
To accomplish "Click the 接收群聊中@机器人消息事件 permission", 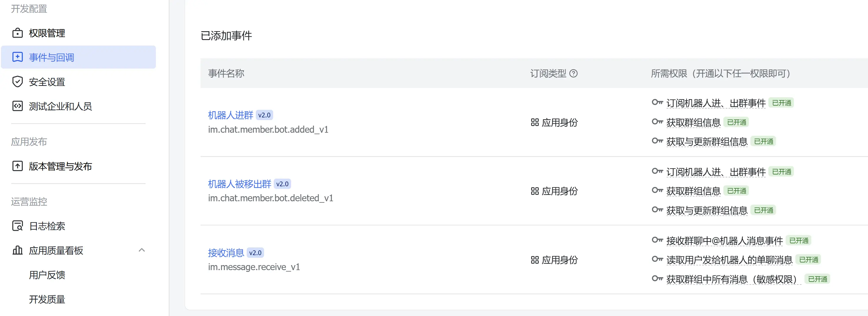I will 725,241.
